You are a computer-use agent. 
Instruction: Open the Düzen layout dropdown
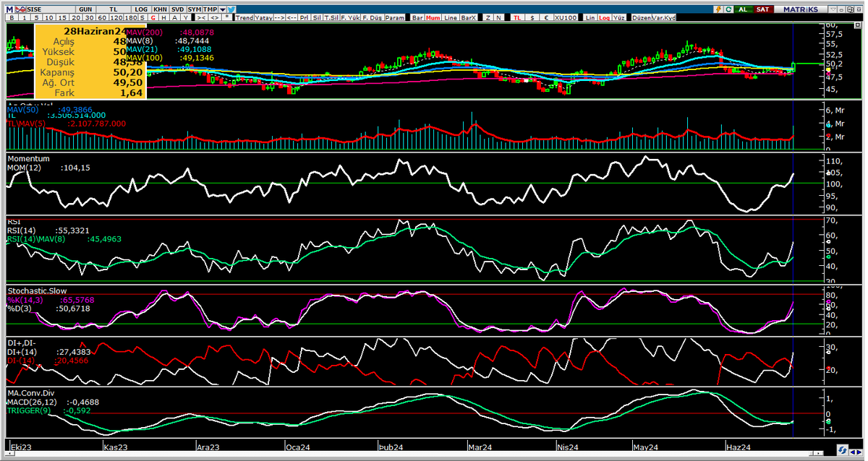(x=642, y=17)
